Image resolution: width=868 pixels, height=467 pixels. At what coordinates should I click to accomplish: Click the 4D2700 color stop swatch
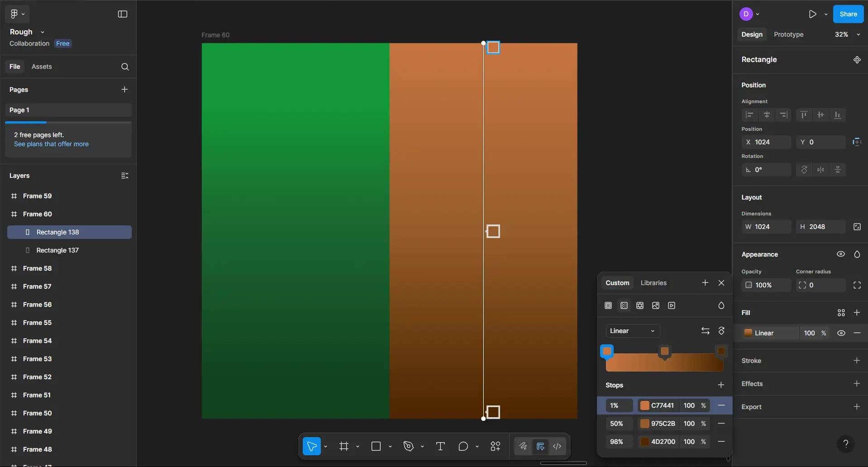[x=644, y=442]
